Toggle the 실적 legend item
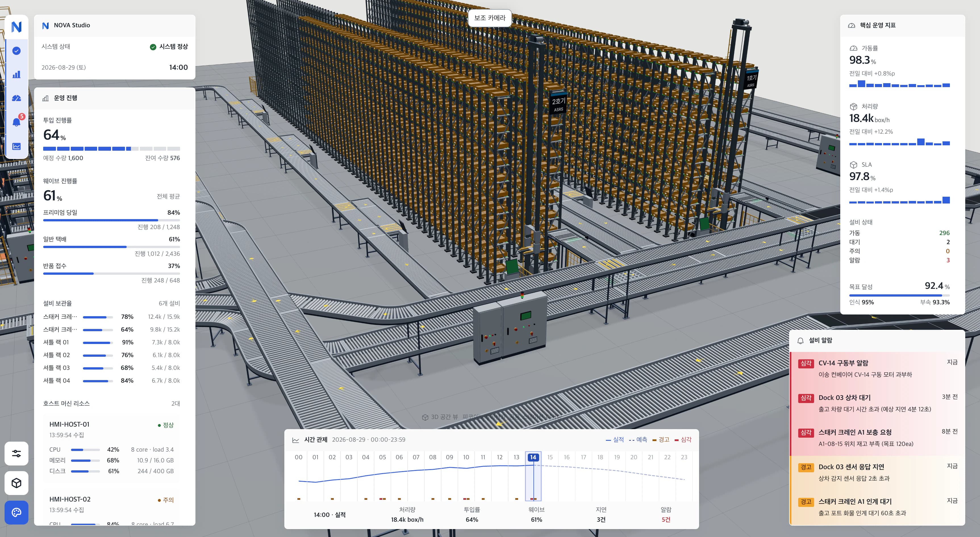Image resolution: width=980 pixels, height=537 pixels. (x=615, y=440)
